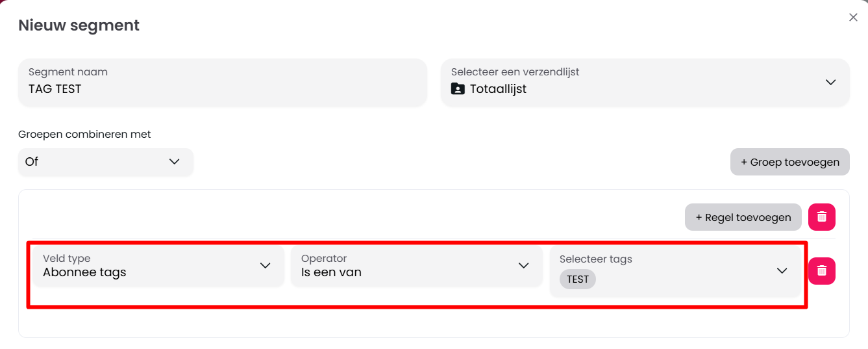Click the + Groep toevoegen button
Viewport: 868px width, 349px height.
789,162
